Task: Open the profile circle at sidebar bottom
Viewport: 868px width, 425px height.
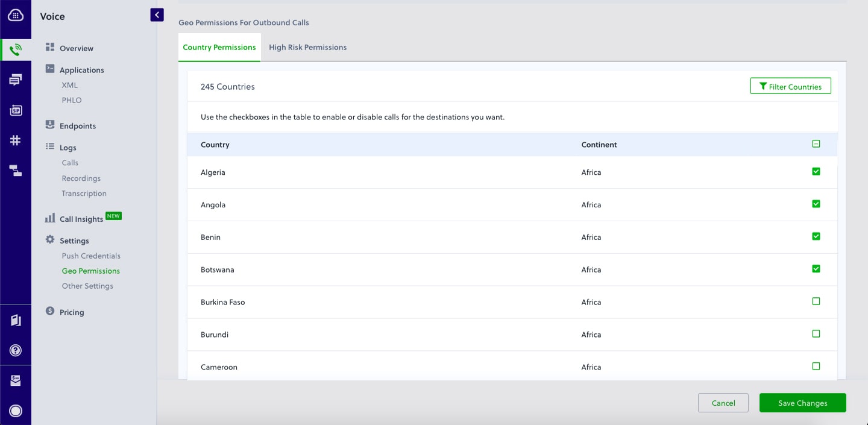Action: point(15,411)
